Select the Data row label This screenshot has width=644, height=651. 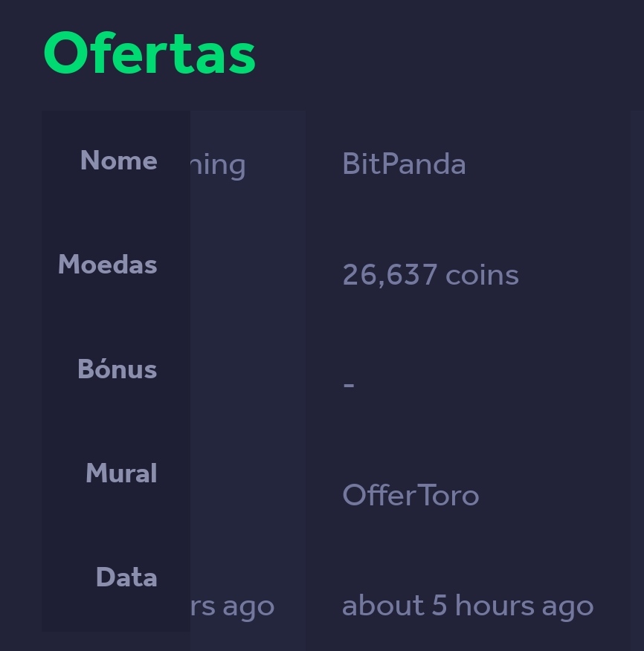[x=126, y=577]
